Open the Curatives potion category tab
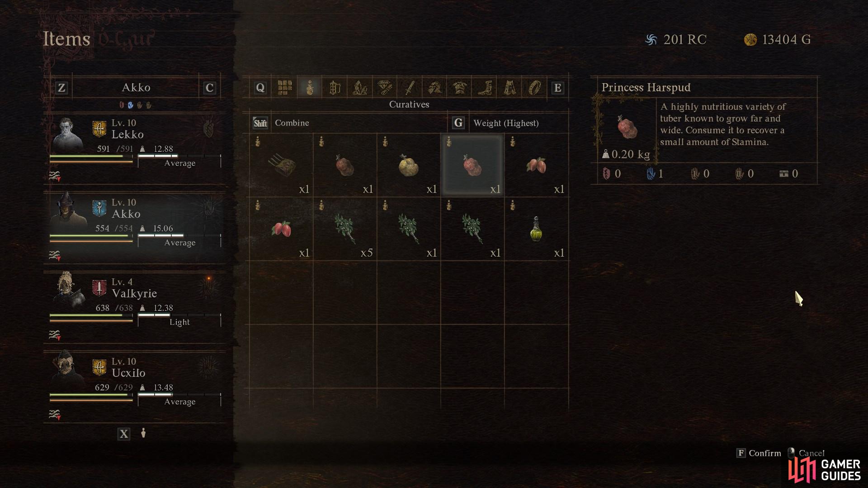 tap(310, 87)
